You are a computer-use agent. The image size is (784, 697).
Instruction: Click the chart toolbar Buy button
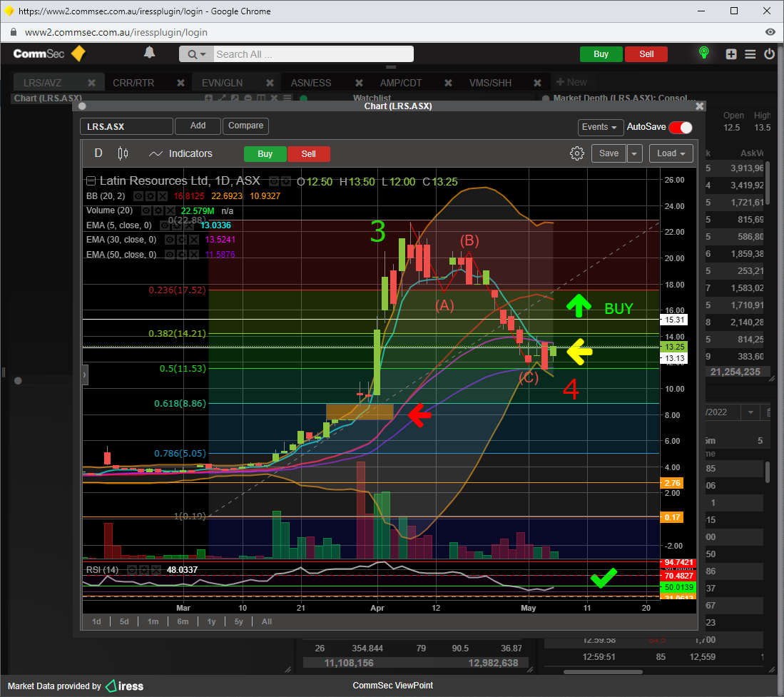[265, 154]
